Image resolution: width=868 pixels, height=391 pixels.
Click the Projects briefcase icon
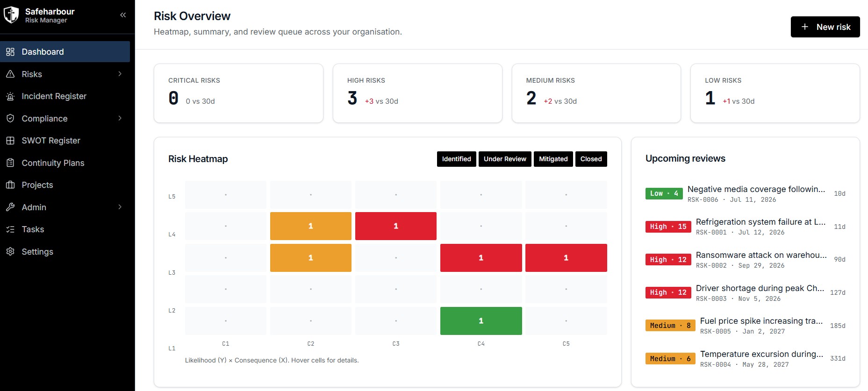10,185
